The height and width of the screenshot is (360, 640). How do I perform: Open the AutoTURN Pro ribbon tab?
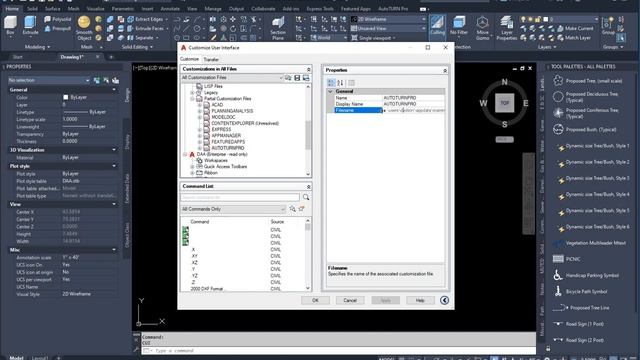click(x=392, y=9)
